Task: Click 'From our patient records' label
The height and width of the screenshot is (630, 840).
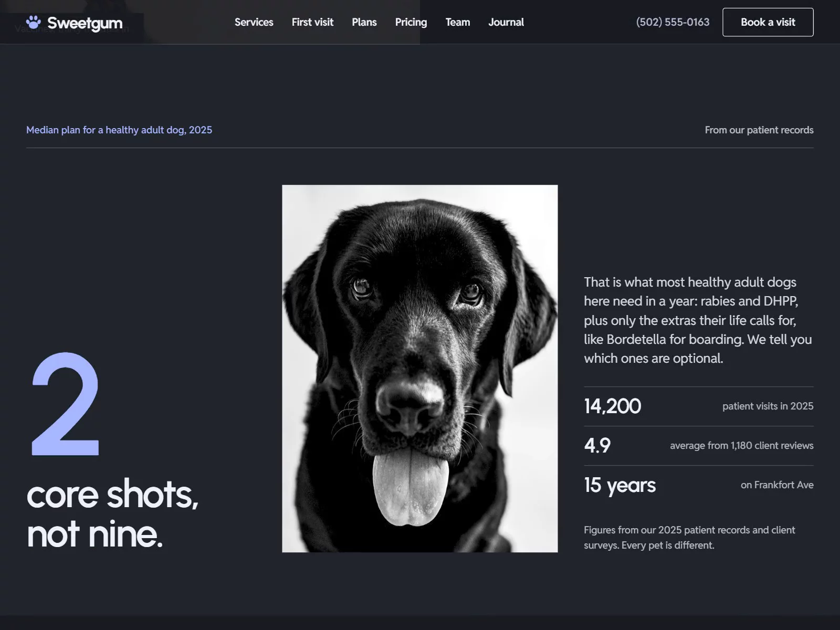Action: point(759,130)
